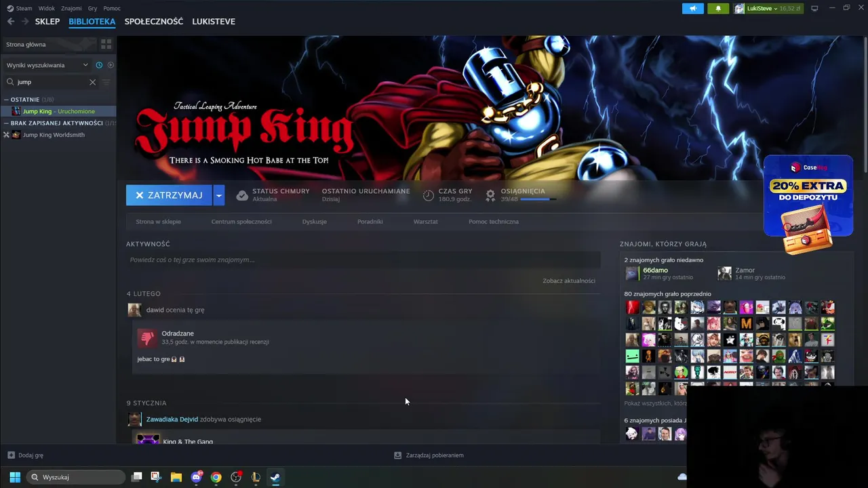Image resolution: width=868 pixels, height=488 pixels.
Task: Open Centrum społeczności tab
Action: click(241, 222)
